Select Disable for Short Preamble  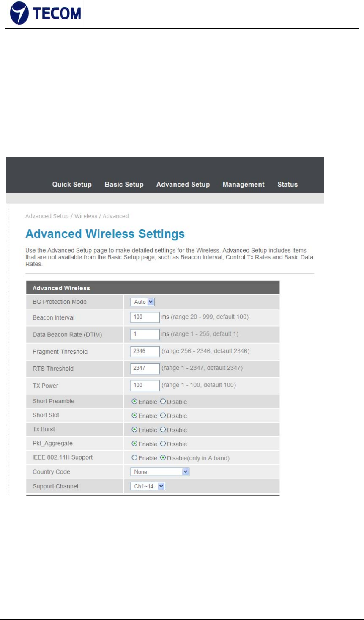click(x=163, y=402)
